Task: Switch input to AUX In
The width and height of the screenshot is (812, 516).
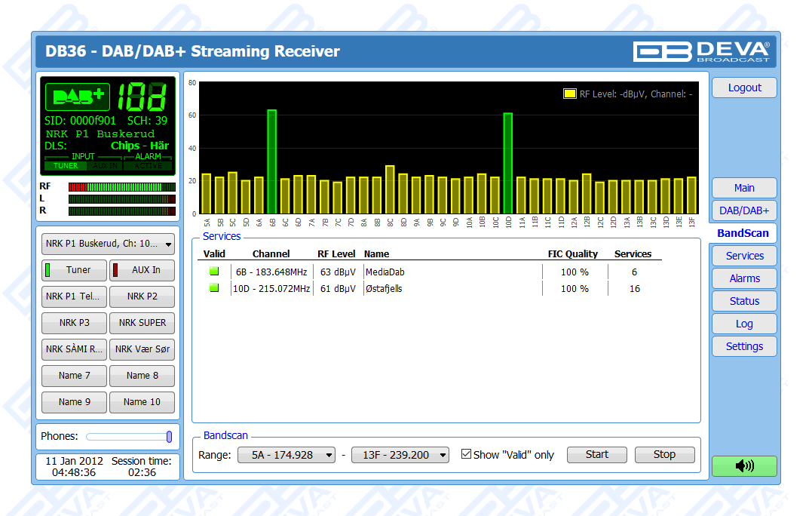Action: (142, 270)
